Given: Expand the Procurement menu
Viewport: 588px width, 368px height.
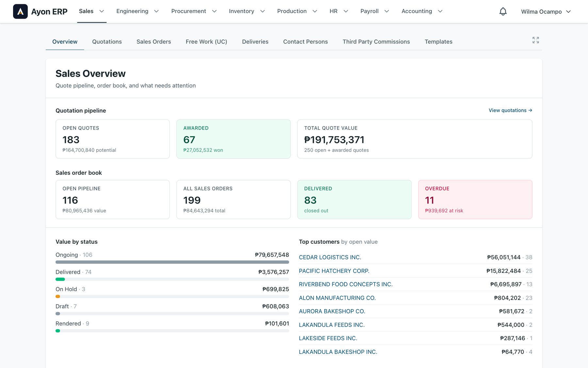Looking at the screenshot, I should point(194,11).
